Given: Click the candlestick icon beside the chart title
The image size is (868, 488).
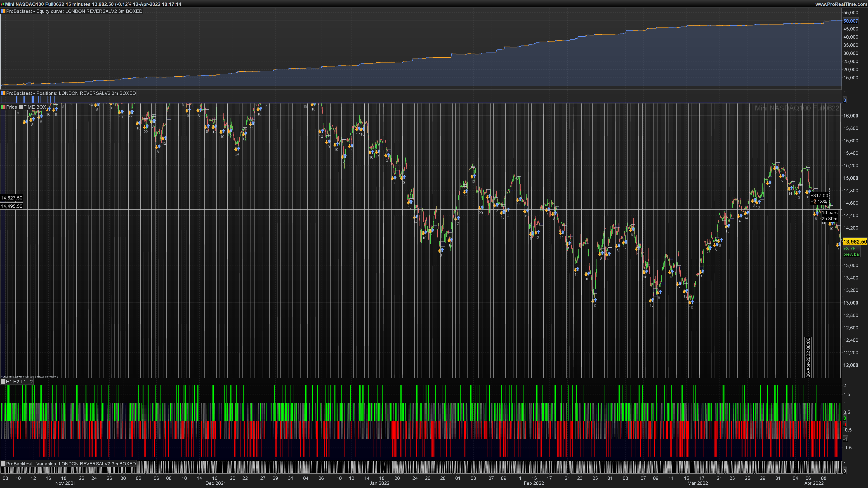Looking at the screenshot, I should pos(3,4).
